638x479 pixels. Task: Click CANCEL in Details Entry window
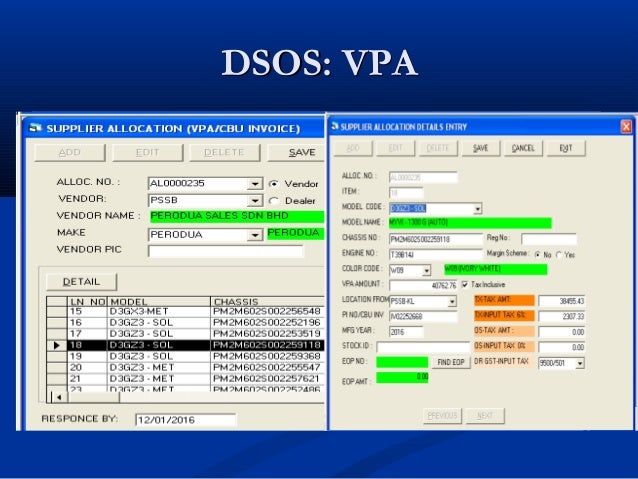tap(523, 148)
